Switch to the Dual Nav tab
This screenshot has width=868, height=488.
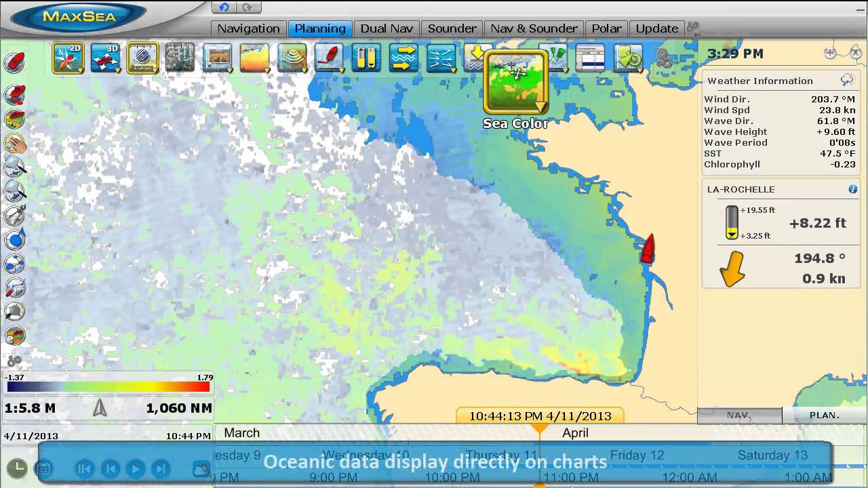(387, 28)
